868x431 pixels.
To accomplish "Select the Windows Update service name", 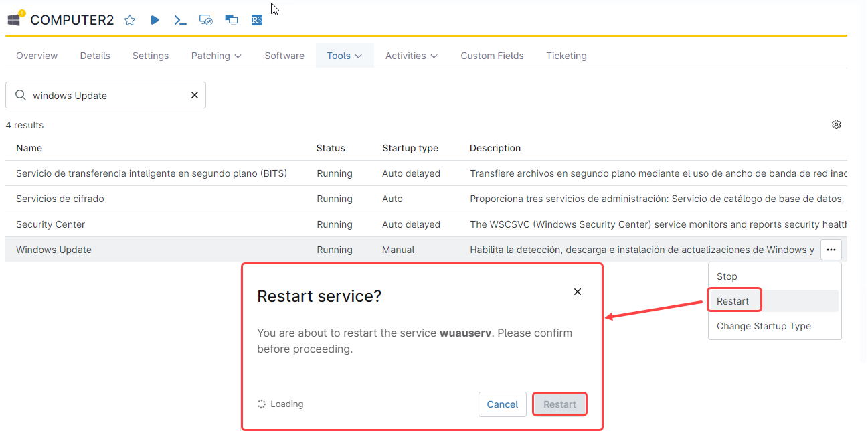I will (54, 250).
